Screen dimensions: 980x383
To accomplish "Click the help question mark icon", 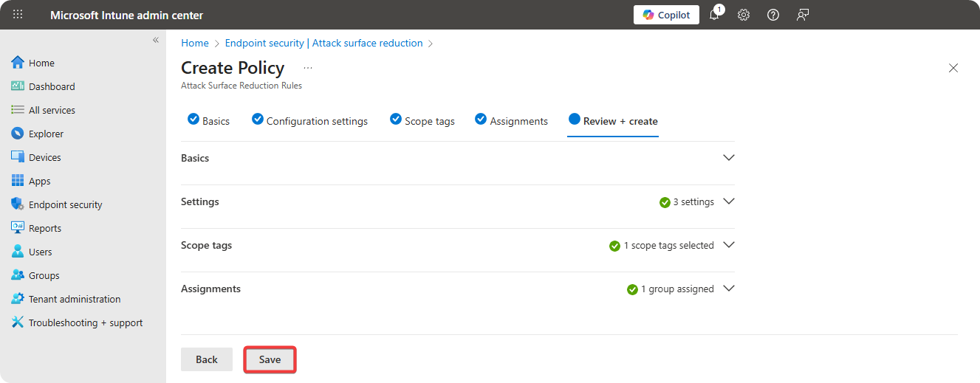I will coord(773,15).
